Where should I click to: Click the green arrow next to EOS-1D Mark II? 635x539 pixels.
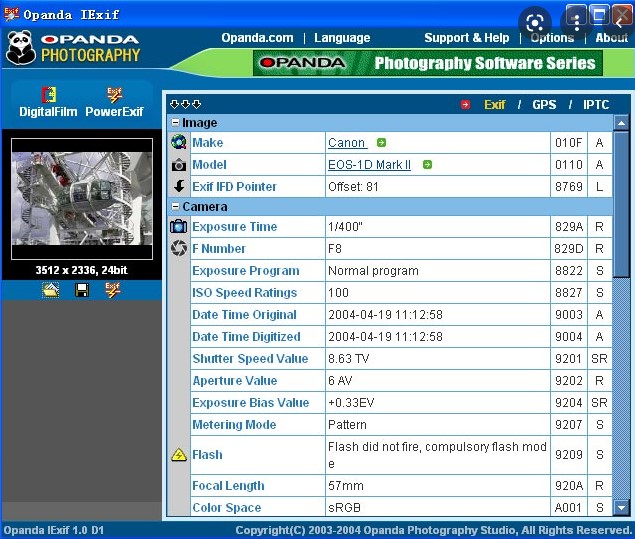[x=427, y=164]
